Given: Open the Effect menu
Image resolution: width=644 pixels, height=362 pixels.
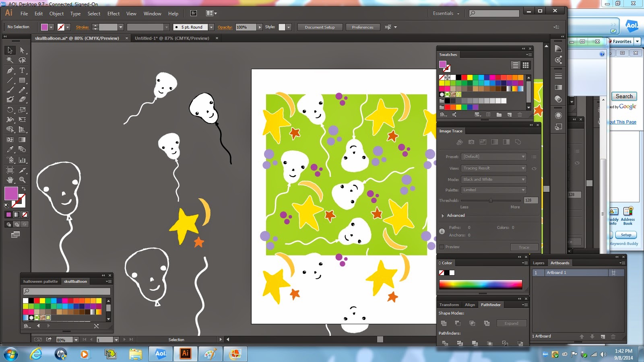Looking at the screenshot, I should (x=114, y=14).
